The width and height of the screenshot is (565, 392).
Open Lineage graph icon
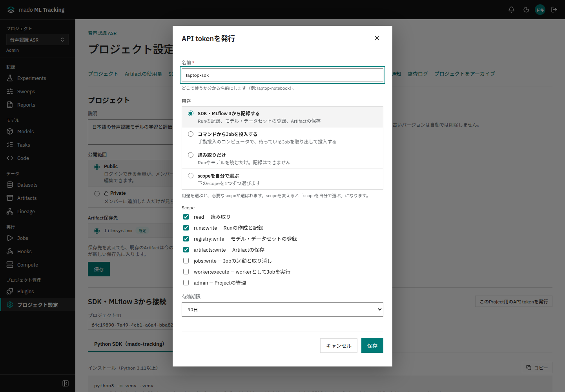click(x=10, y=211)
